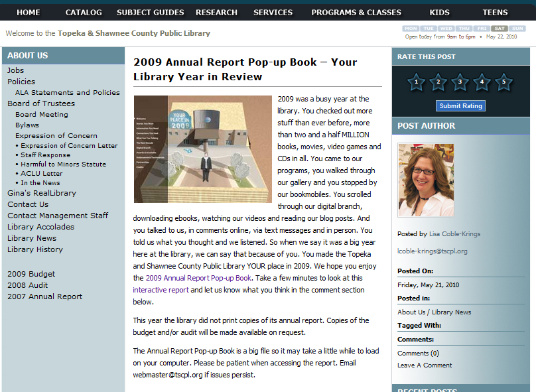Open PROGRAMS & CLASSES navigation item
Screen dimensions: 536x392
[x=356, y=13]
